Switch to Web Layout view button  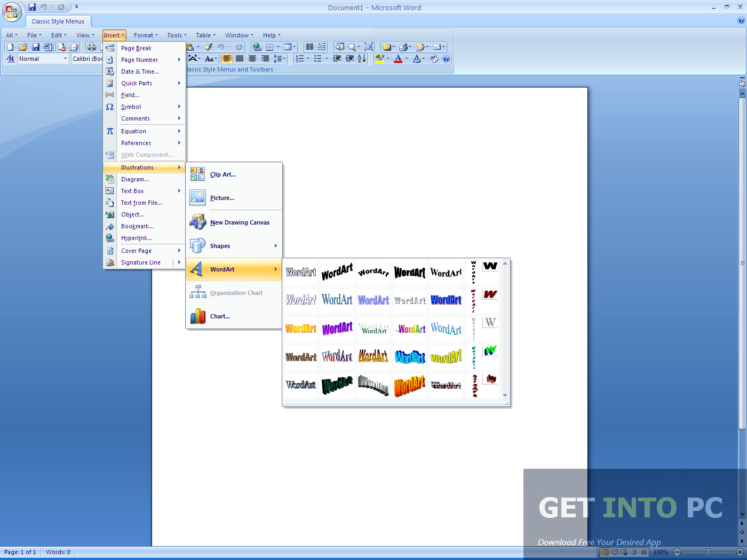625,552
